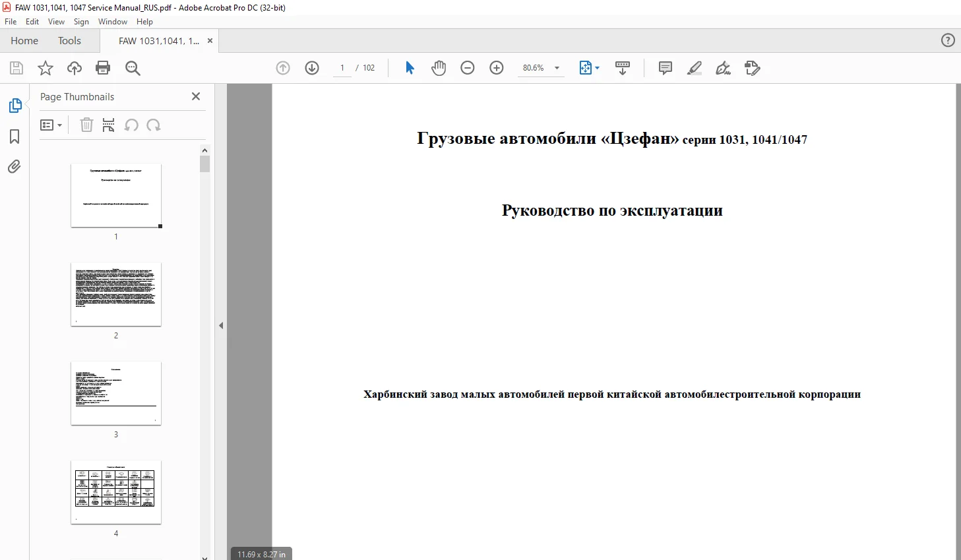The image size is (961, 560).
Task: Click the line beginning "Харбинский завод малых автомобилей"
Action: click(x=612, y=394)
